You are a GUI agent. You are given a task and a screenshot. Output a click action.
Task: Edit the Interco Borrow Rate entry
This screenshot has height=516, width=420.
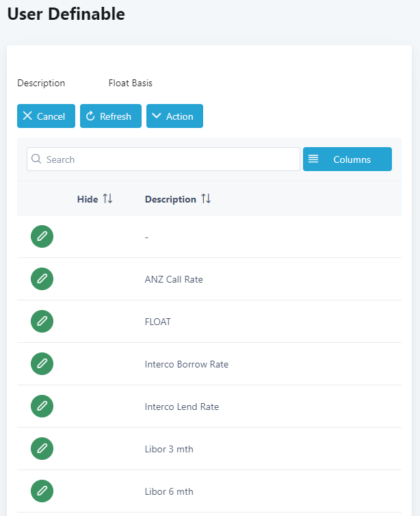(x=42, y=364)
